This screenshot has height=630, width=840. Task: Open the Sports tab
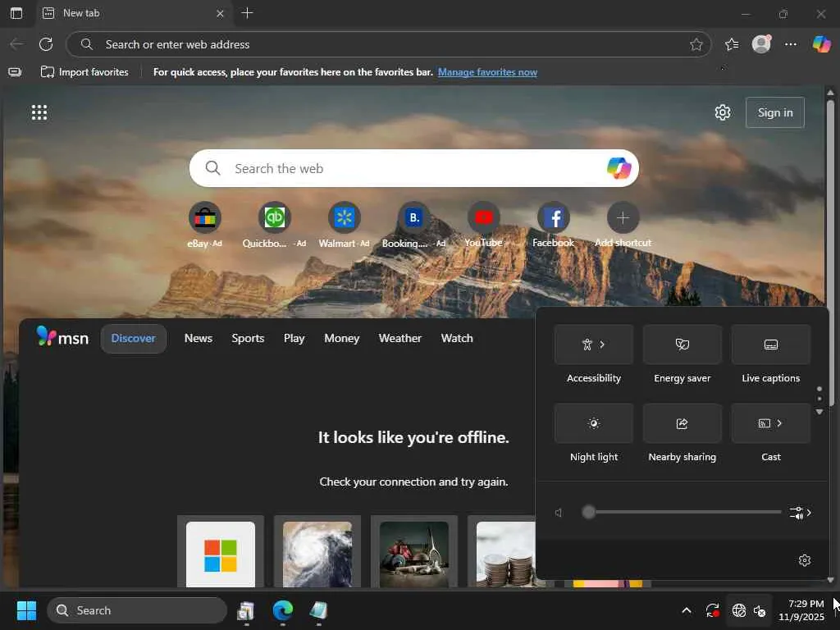coord(248,338)
